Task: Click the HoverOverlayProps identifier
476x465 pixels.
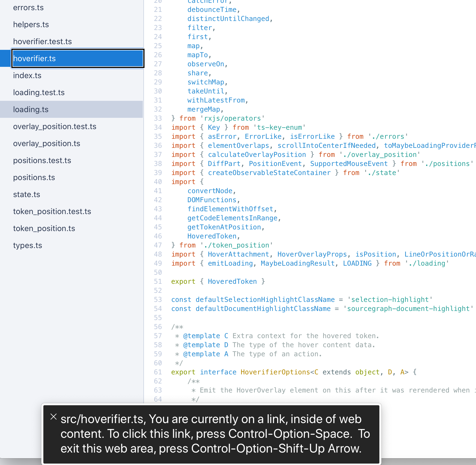Action: tap(312, 254)
